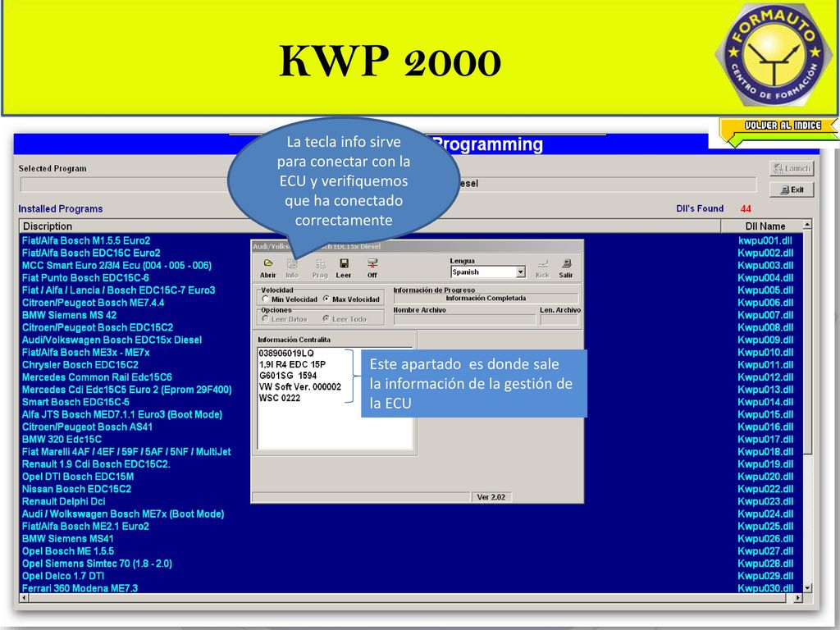
Task: Click the Prog programming icon
Action: tap(320, 263)
